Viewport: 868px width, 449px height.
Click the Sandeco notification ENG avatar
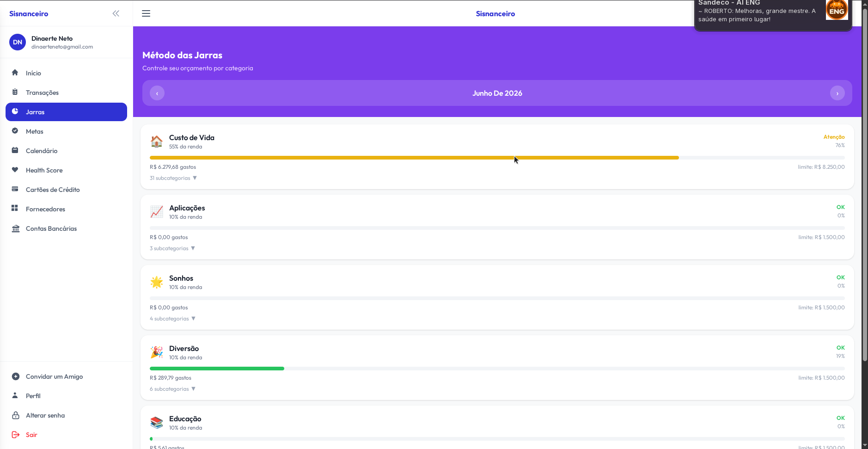click(x=837, y=10)
